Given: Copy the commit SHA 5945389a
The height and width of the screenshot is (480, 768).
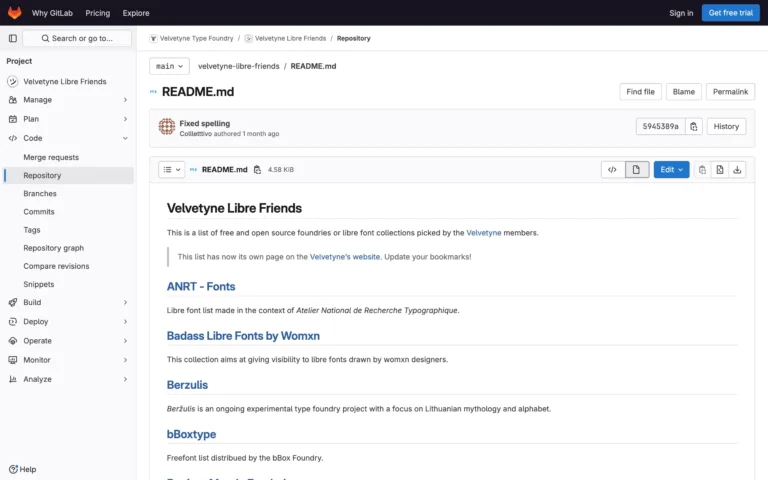Looking at the screenshot, I should click(693, 127).
